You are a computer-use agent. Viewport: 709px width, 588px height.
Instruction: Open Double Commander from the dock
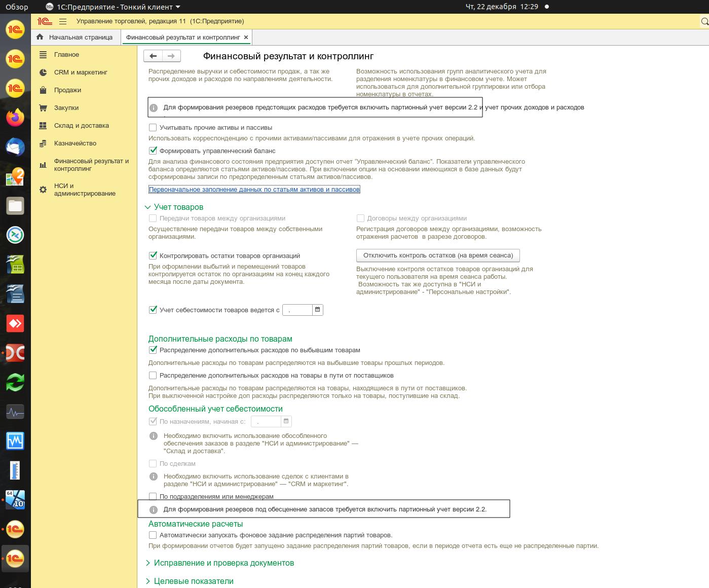tap(15, 353)
